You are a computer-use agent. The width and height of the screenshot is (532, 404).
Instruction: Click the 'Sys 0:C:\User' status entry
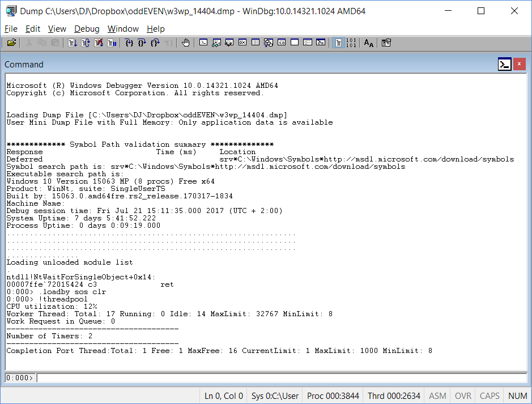click(275, 396)
